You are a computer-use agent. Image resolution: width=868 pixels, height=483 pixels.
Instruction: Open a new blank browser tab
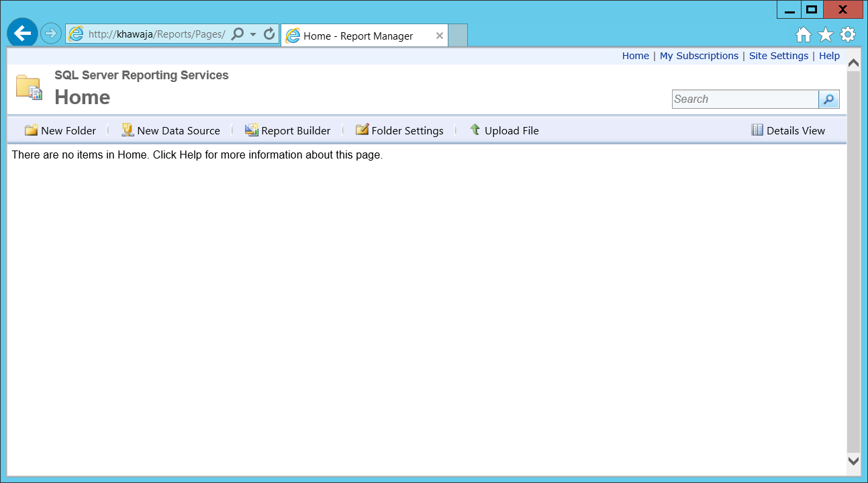point(457,36)
